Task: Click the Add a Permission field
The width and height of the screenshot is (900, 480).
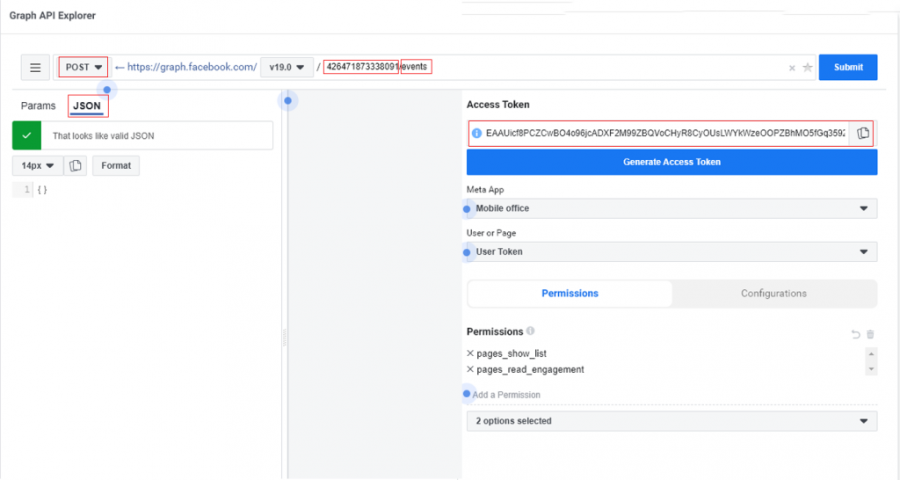Action: coord(506,394)
